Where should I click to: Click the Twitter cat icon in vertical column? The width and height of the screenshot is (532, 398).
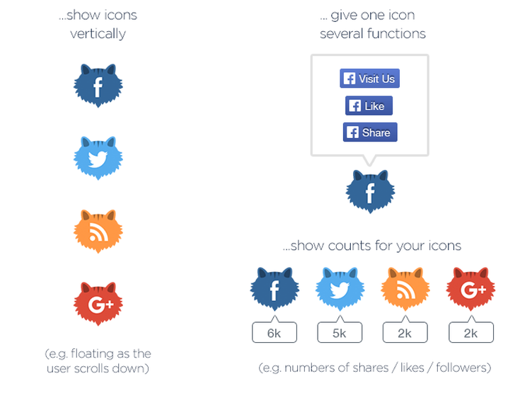click(98, 158)
